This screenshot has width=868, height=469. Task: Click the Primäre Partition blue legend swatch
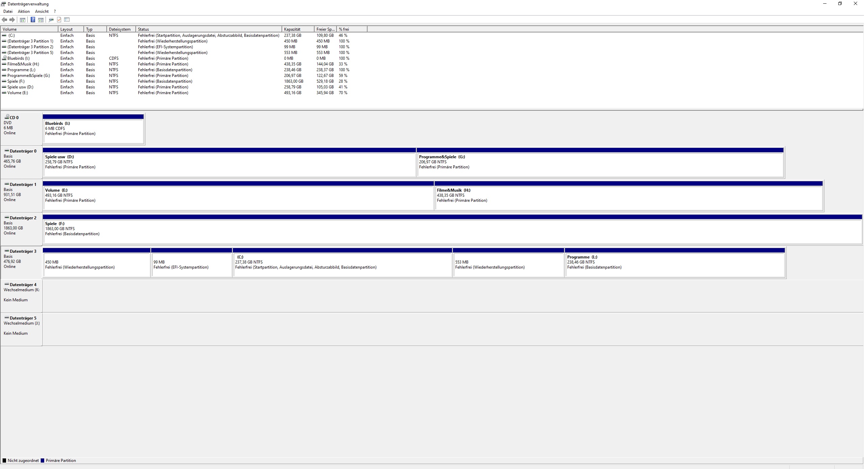(x=43, y=461)
